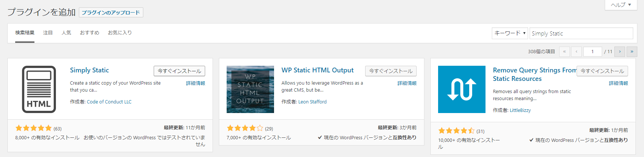This screenshot has width=644, height=157.
Task: Click the Simply Static plugin title
Action: 89,70
